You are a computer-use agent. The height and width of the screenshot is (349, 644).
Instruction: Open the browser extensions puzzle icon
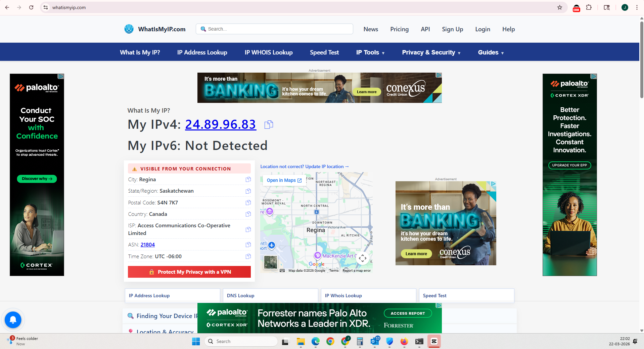[589, 7]
